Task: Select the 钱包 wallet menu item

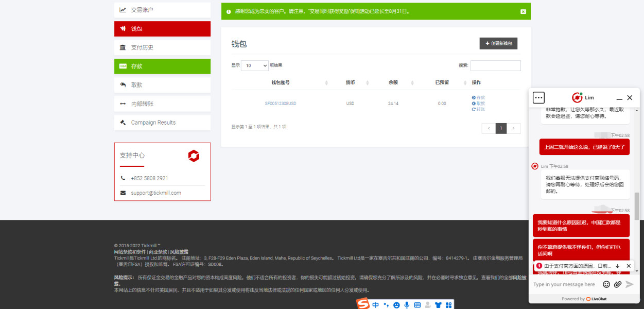Action: [162, 29]
